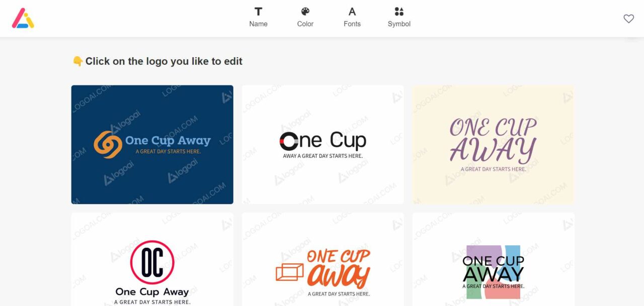Select the minimalist black One Cup logo

(322, 144)
